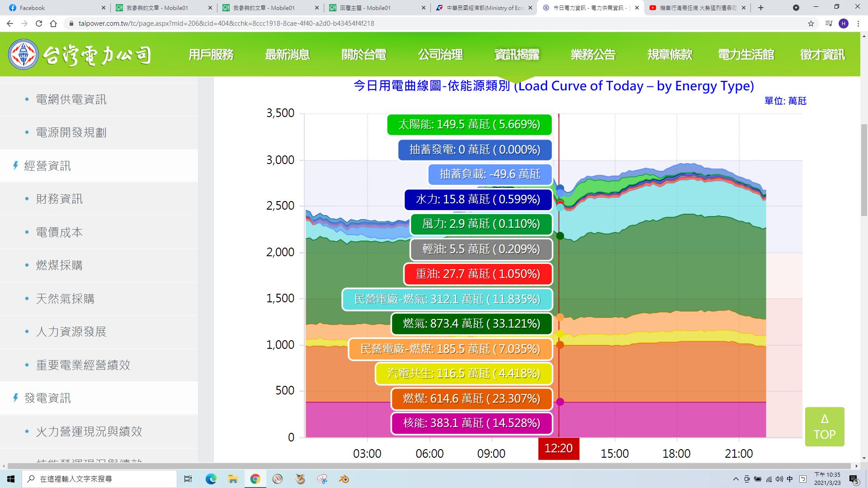The height and width of the screenshot is (488, 868).
Task: Open the 公司治理 menu
Action: click(440, 55)
